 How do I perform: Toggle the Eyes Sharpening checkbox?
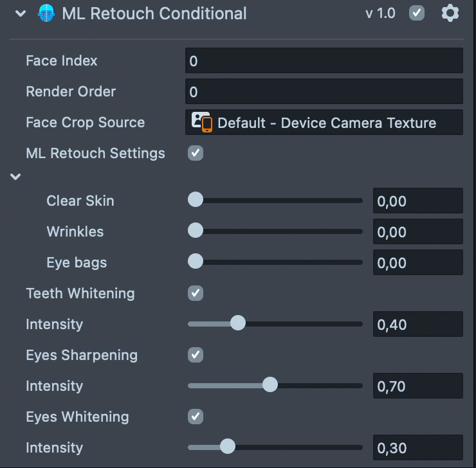tap(195, 355)
